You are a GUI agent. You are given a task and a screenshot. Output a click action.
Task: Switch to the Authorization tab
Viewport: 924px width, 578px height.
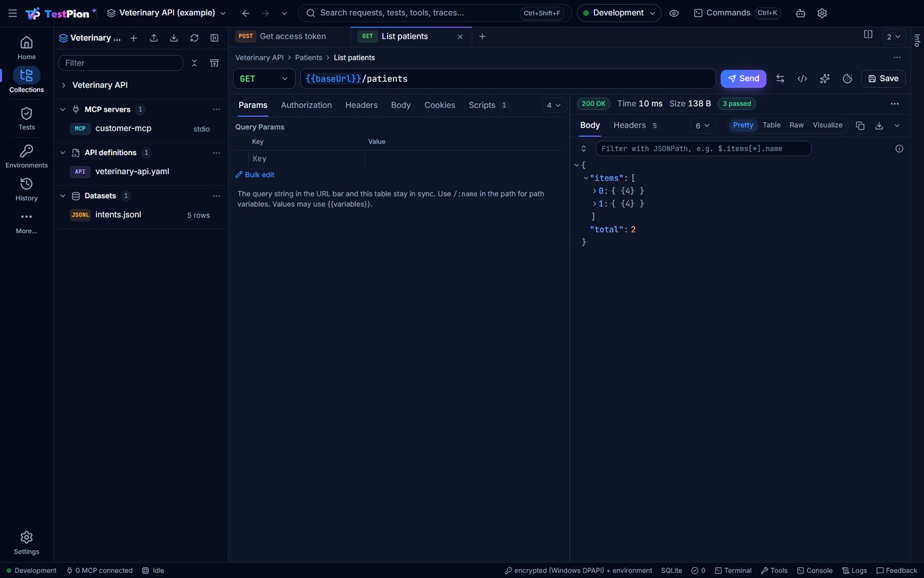point(306,105)
